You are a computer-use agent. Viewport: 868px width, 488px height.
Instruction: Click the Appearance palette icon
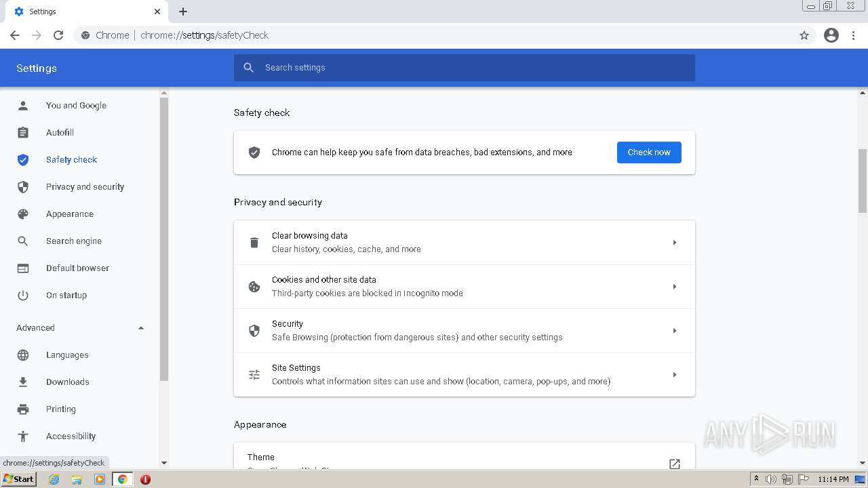pyautogui.click(x=23, y=213)
